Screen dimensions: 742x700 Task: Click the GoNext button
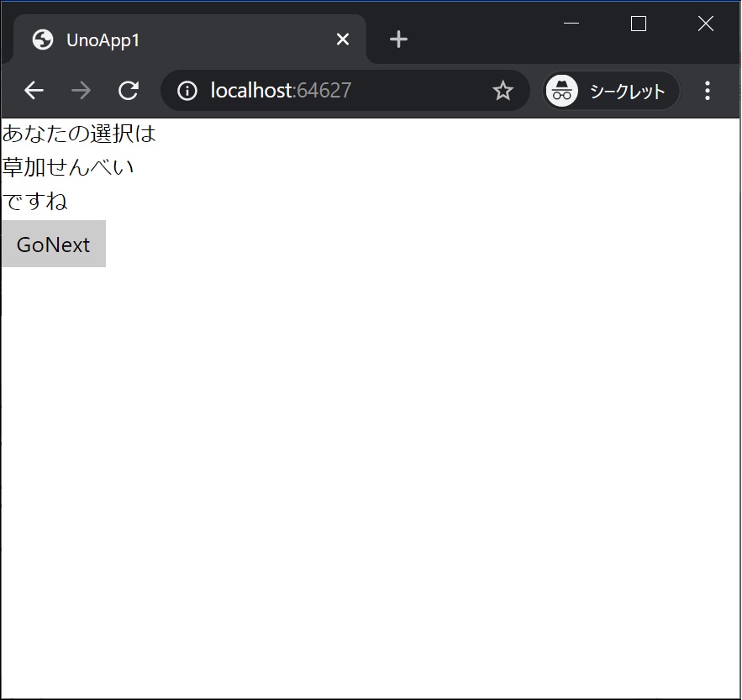tap(53, 244)
